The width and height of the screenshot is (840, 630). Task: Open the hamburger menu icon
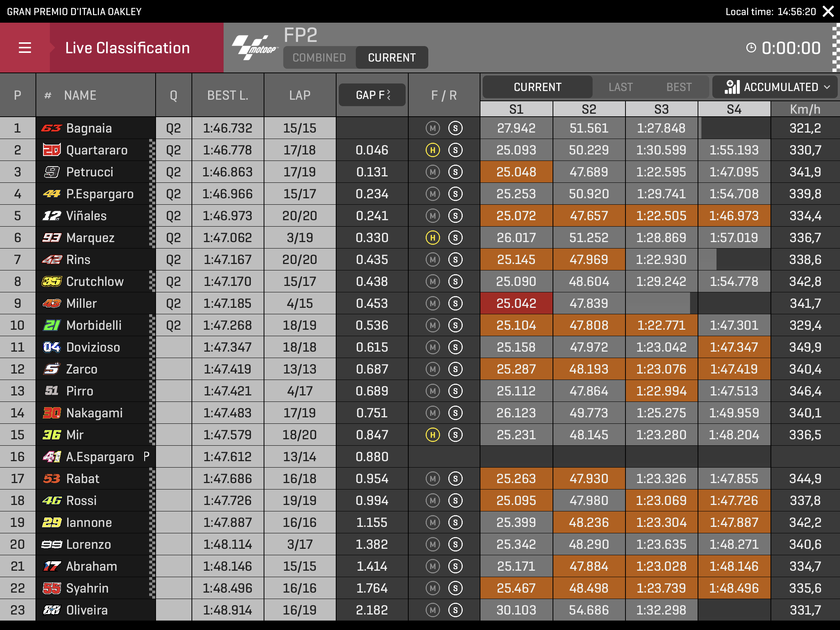tap(25, 48)
